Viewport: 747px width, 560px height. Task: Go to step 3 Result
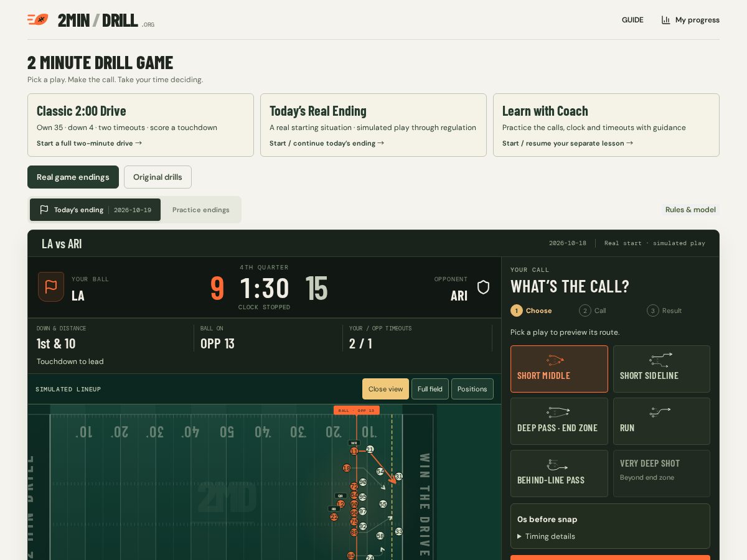664,310
